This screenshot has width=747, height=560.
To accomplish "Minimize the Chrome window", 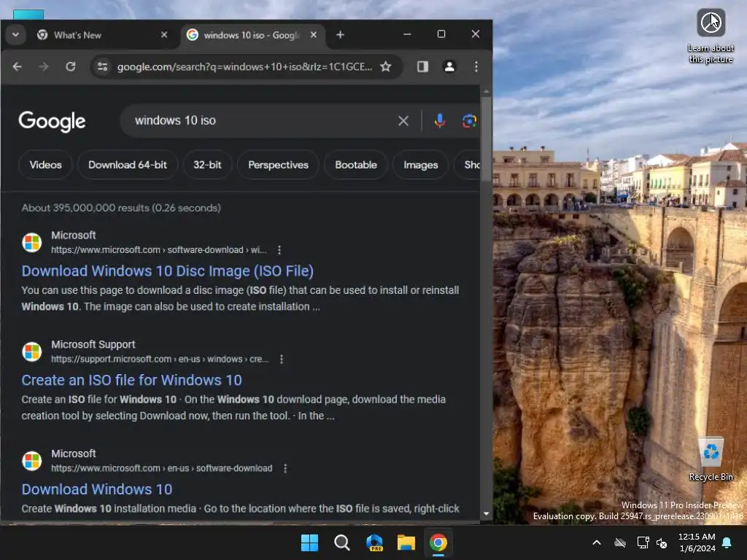I will point(407,34).
